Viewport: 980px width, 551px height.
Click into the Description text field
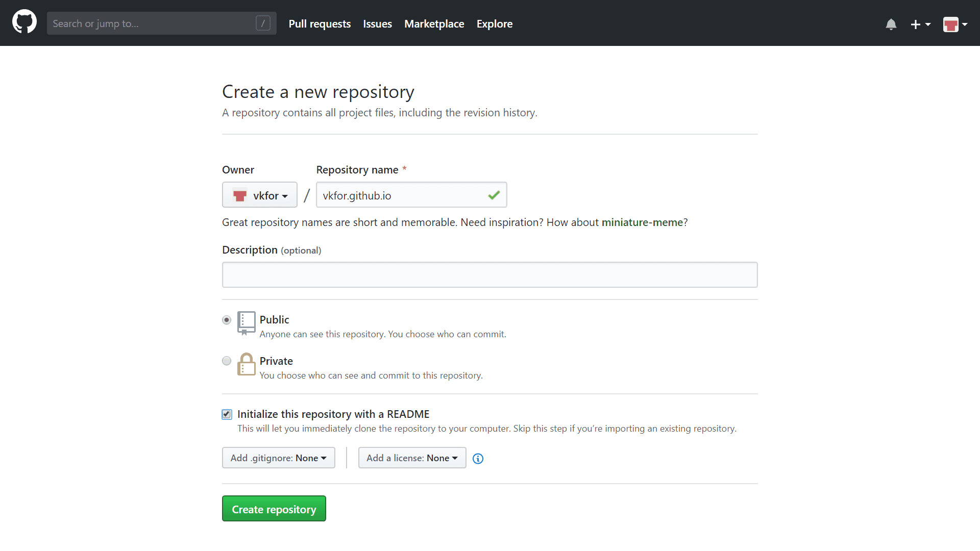click(x=489, y=274)
